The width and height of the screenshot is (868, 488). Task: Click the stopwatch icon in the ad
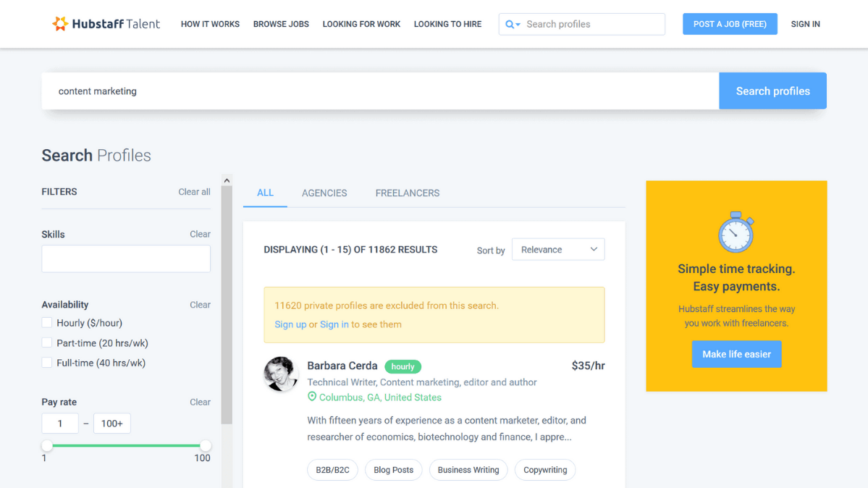coord(736,232)
